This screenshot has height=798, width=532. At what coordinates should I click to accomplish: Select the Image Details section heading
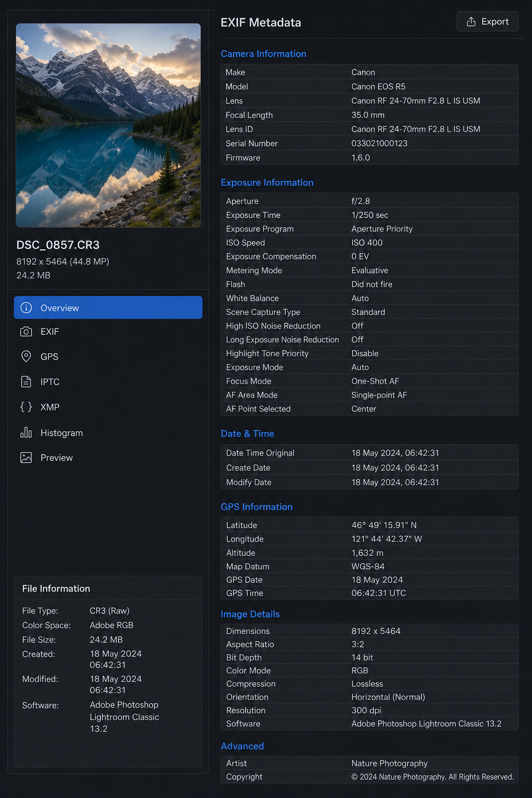(250, 614)
